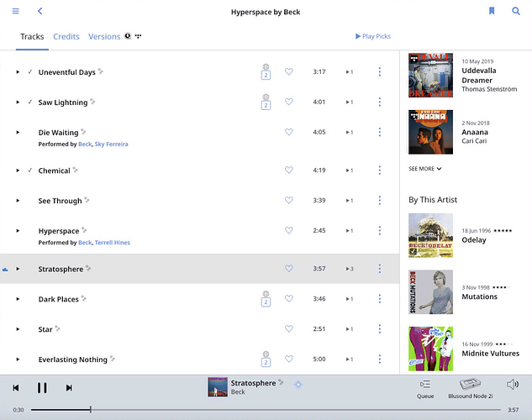This screenshot has width=532, height=420.
Task: Open more options for Dark Places
Action: point(380,299)
